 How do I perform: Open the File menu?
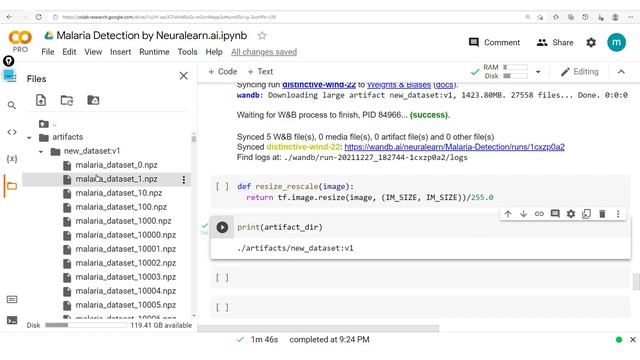47,52
